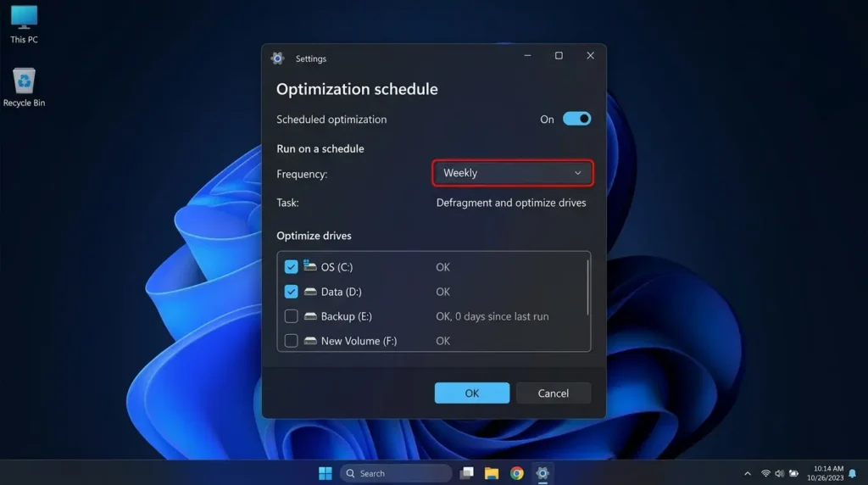868x485 pixels.
Task: Select the "OS (C:)" drive label
Action: [x=337, y=267]
